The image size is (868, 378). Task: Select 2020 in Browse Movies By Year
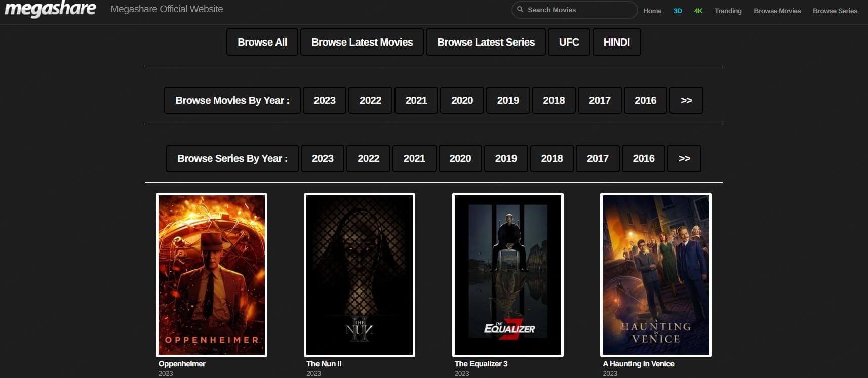pyautogui.click(x=462, y=100)
